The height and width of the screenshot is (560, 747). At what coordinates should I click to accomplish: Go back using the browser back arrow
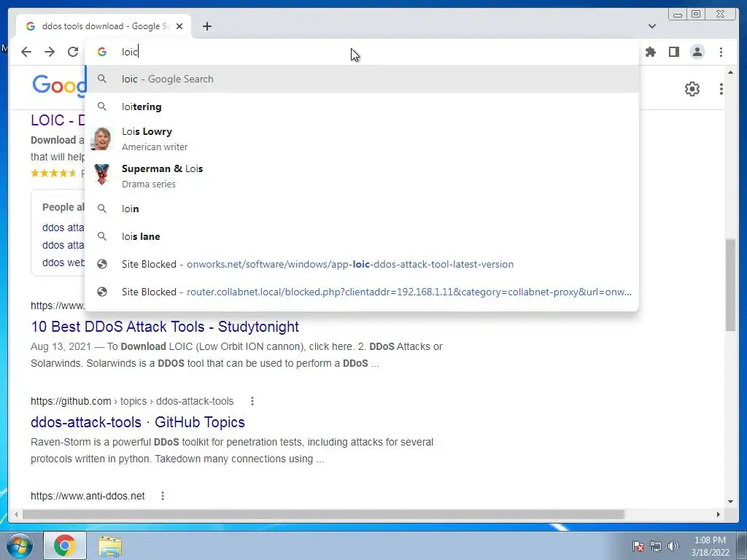coord(26,52)
